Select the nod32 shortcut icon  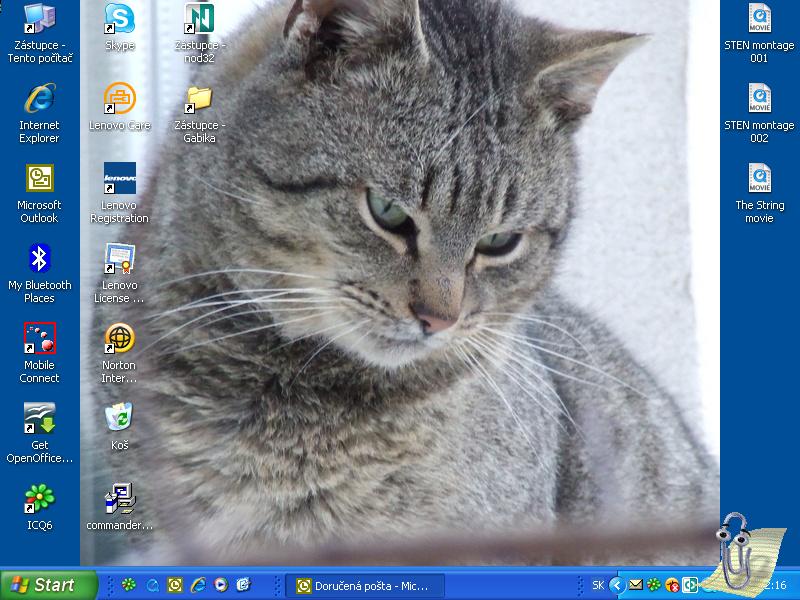point(199,19)
